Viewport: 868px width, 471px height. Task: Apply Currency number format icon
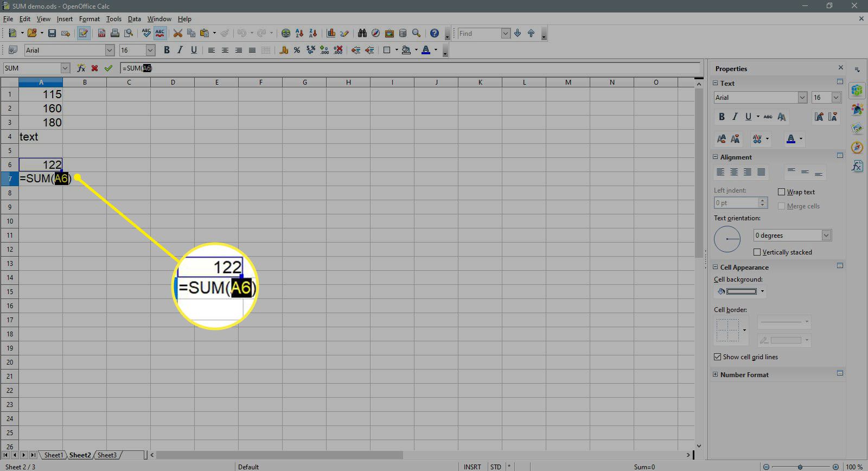point(283,50)
